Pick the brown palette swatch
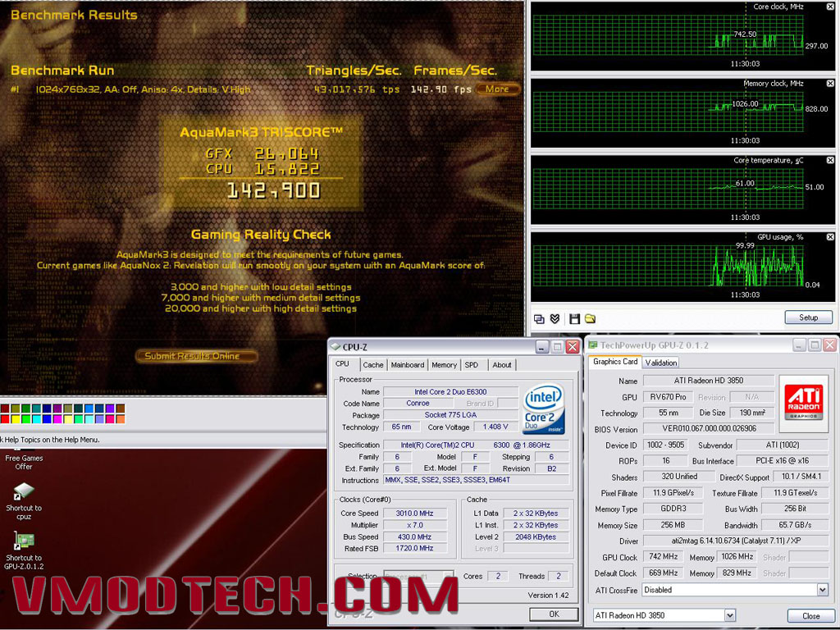The image size is (840, 630). pyautogui.click(x=121, y=409)
